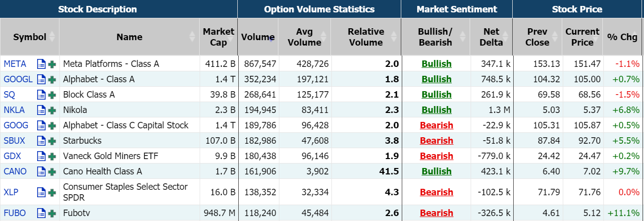Open the document icon for SBUX
The width and height of the screenshot is (644, 221).
pyautogui.click(x=42, y=141)
